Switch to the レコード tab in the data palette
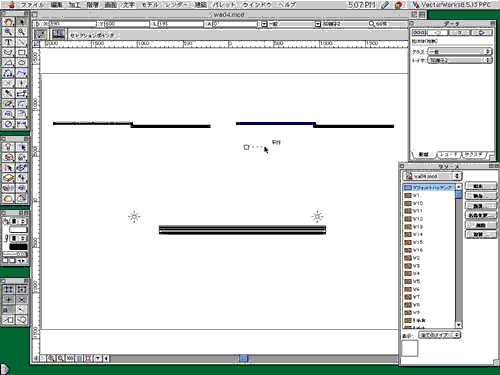This screenshot has width=500, height=375. click(449, 155)
